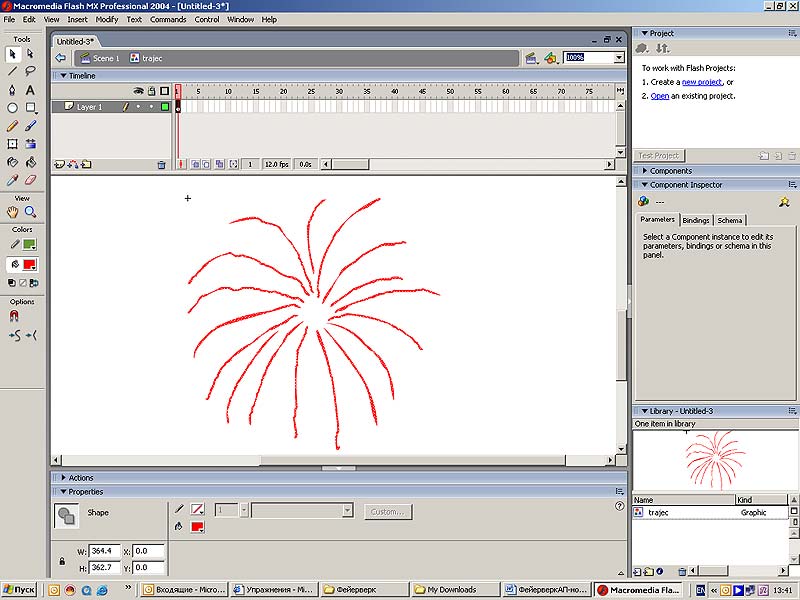Choose the Eraser tool
This screenshot has height=600, width=800.
(30, 180)
